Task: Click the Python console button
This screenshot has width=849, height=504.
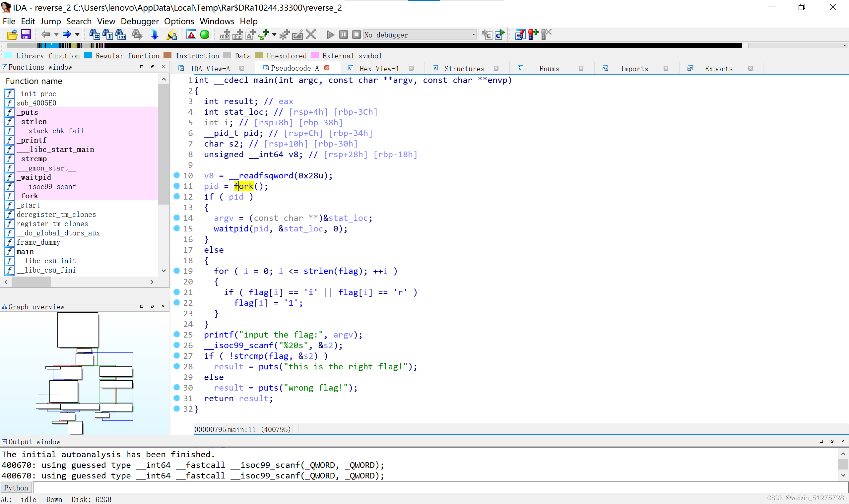Action: click(16, 488)
